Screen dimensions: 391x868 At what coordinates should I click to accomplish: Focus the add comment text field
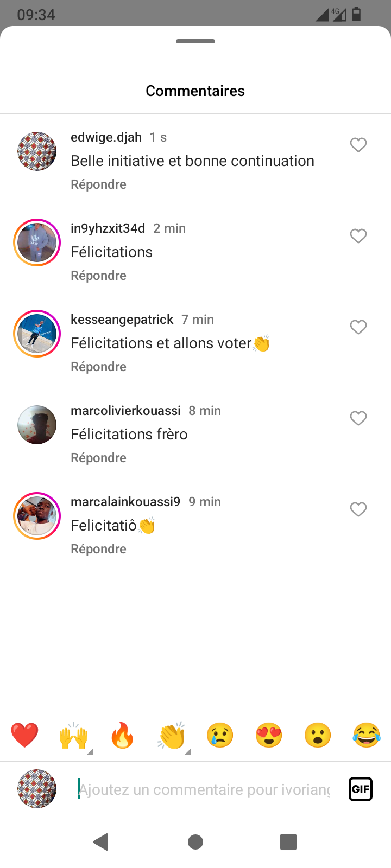[x=204, y=789]
